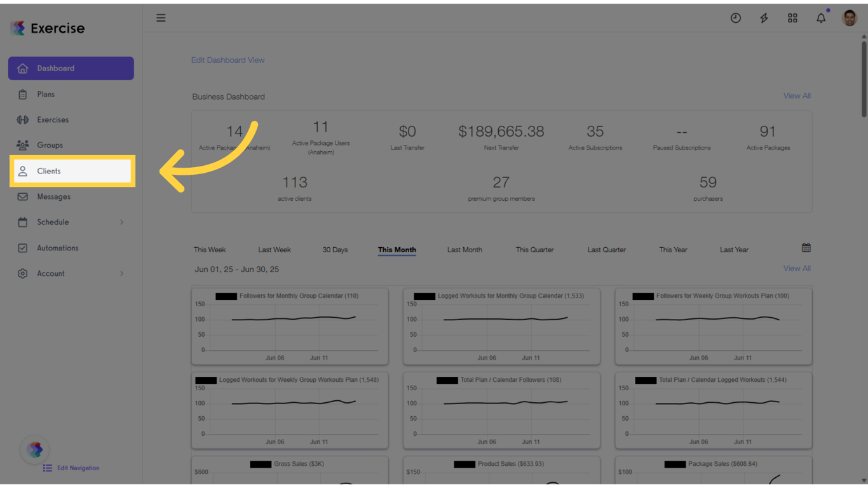Open the history clock icon

[735, 18]
